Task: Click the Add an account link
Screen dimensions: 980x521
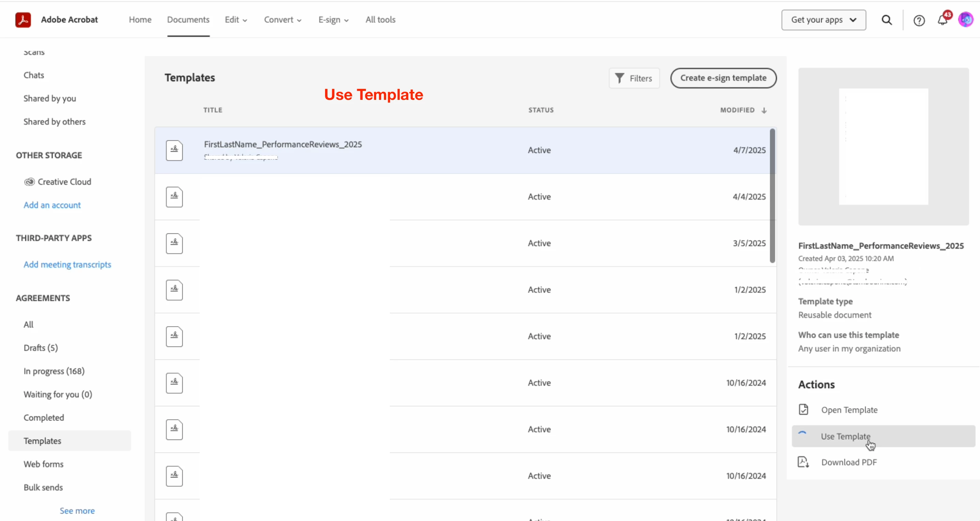Action: pyautogui.click(x=52, y=205)
